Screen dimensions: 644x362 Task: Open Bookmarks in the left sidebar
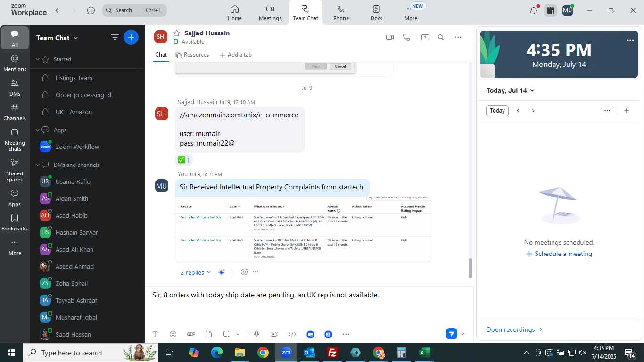(x=15, y=222)
